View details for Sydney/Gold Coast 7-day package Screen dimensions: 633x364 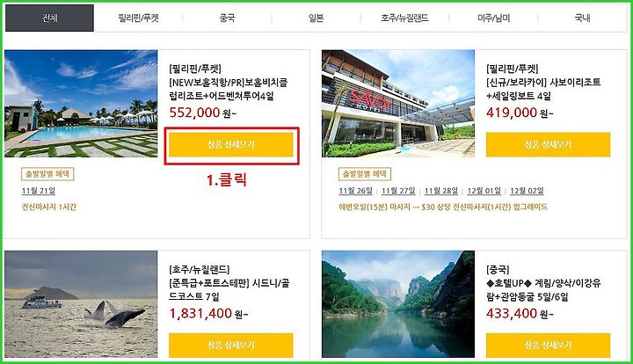pos(231,345)
